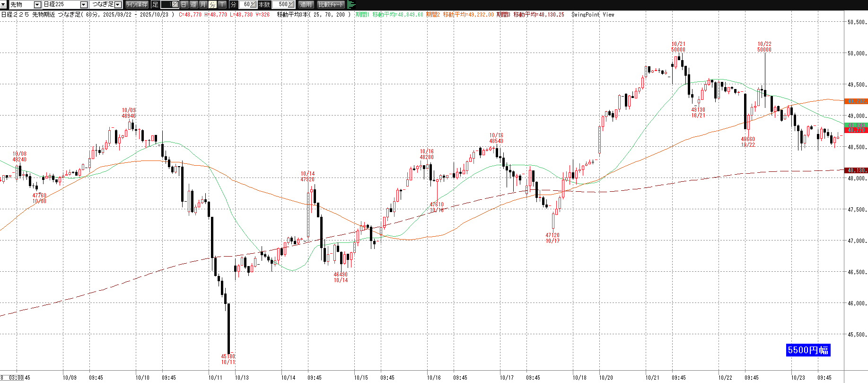Click the calculator icon next to 本数 500
Viewport: 868px width, 383px height.
click(291, 4)
